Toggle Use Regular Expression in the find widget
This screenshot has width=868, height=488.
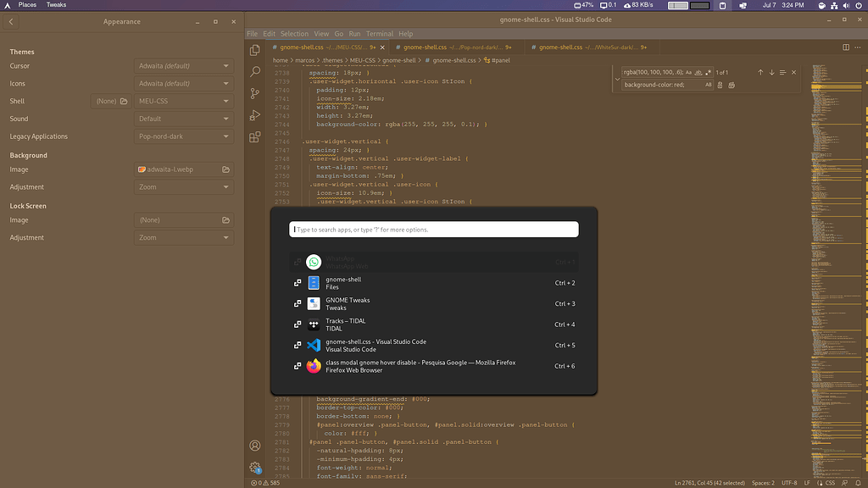click(x=708, y=72)
